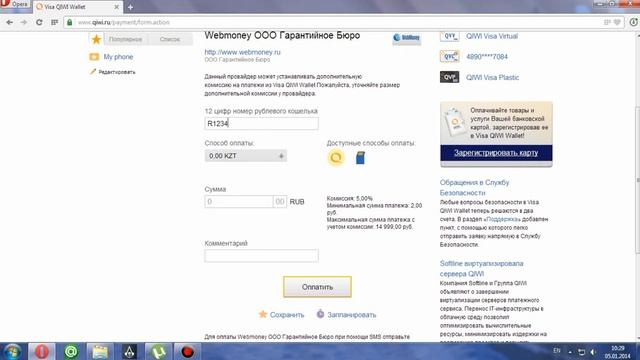Image resolution: width=640 pixels, height=360 pixels.
Task: Click the Поддержка link in news text
Action: point(502,219)
